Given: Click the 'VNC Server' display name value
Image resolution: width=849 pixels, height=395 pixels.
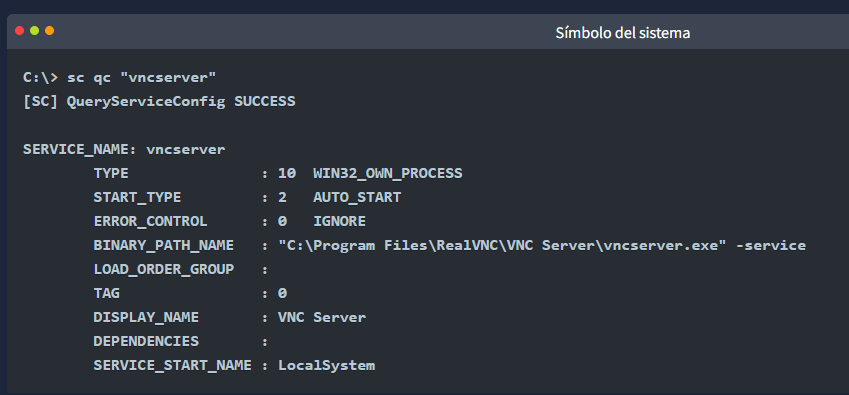Looking at the screenshot, I should tap(322, 318).
